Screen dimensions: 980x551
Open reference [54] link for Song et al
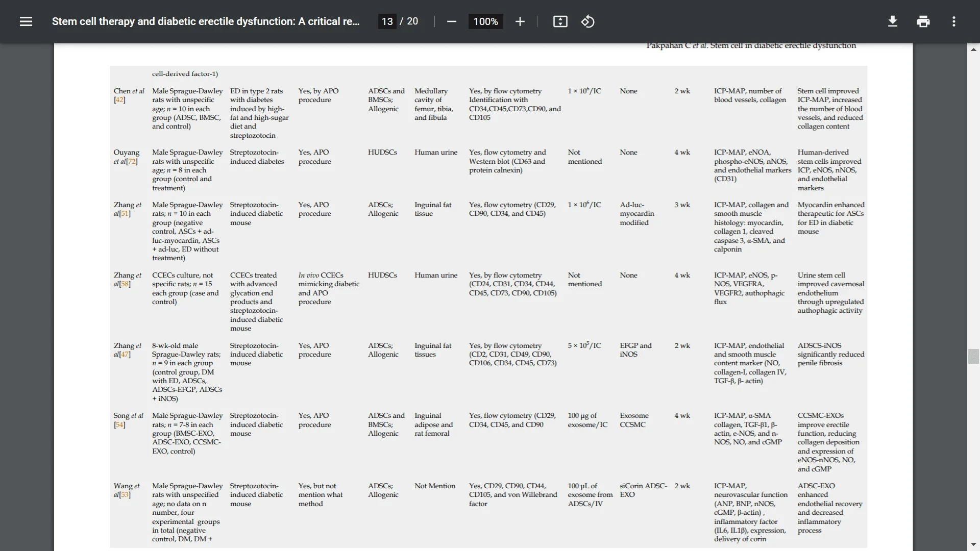click(x=119, y=424)
